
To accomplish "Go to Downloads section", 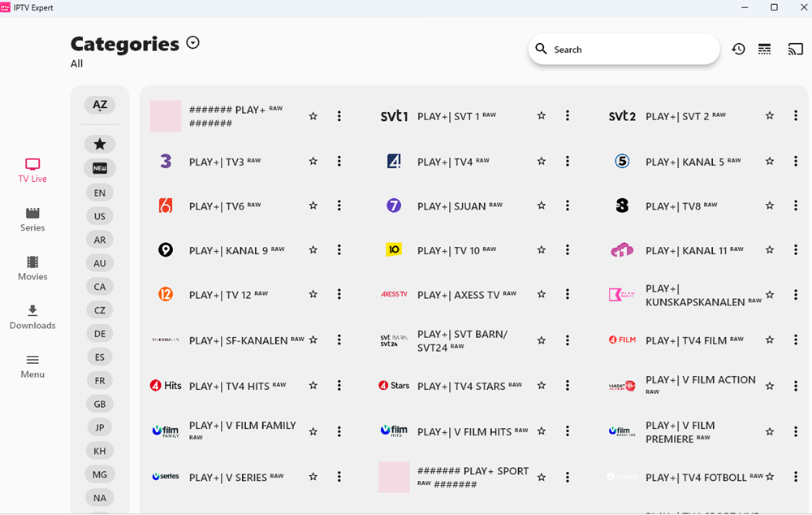I will click(x=32, y=317).
